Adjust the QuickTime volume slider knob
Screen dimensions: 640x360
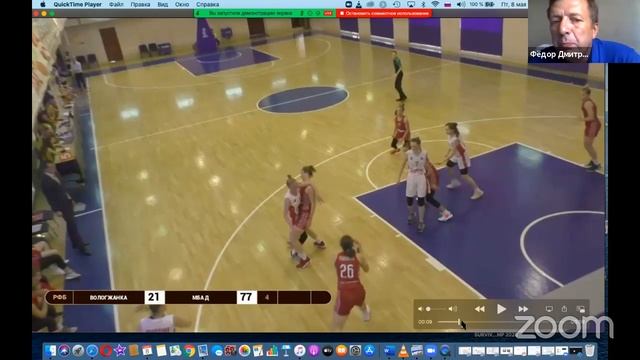tap(428, 309)
